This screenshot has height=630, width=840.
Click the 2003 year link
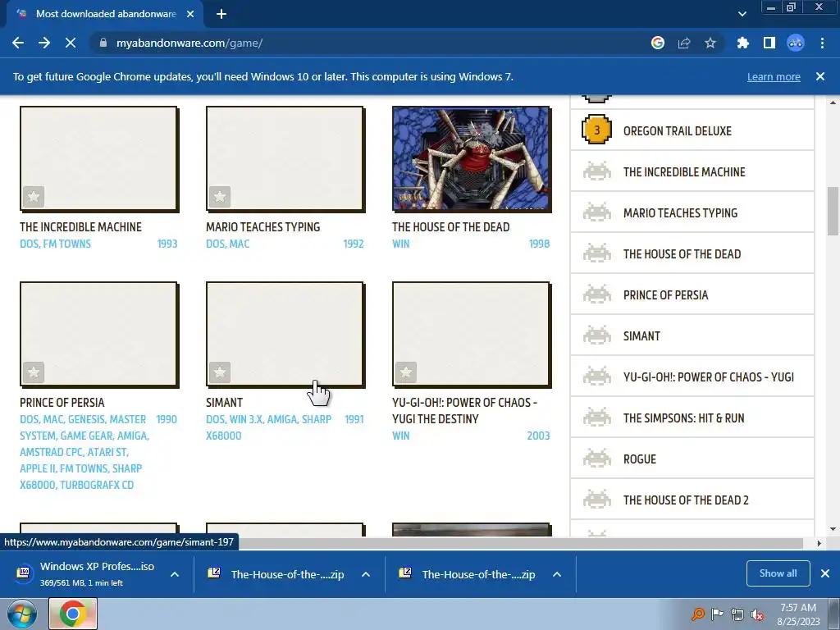click(538, 436)
